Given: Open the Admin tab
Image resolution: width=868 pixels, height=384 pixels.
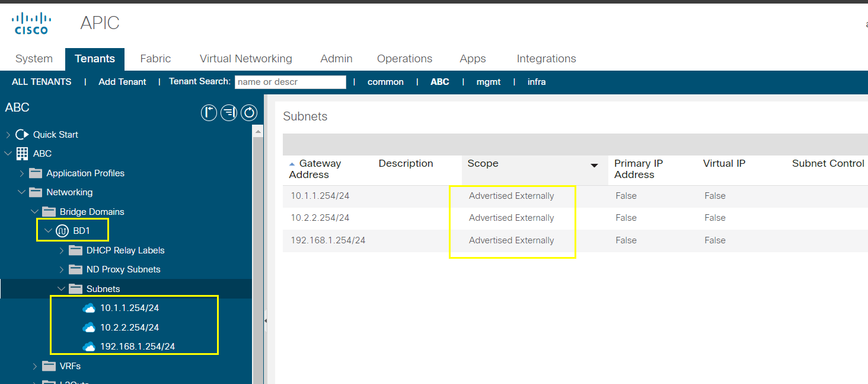Looking at the screenshot, I should (336, 59).
